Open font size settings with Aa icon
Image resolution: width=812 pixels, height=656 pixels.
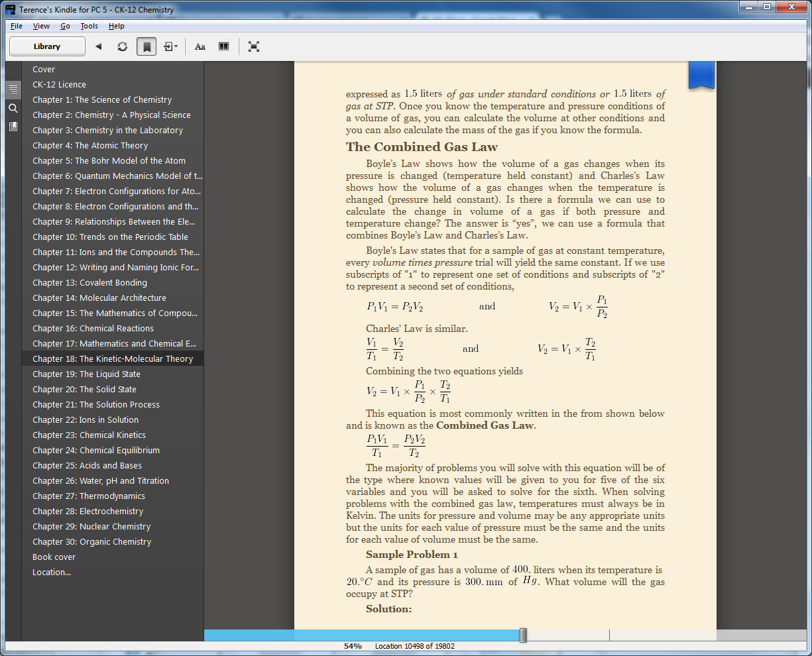(x=200, y=46)
